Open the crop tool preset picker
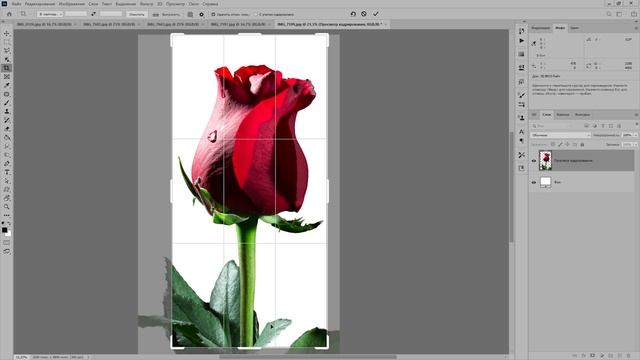Viewport: 640px width, 360px height. [23, 14]
